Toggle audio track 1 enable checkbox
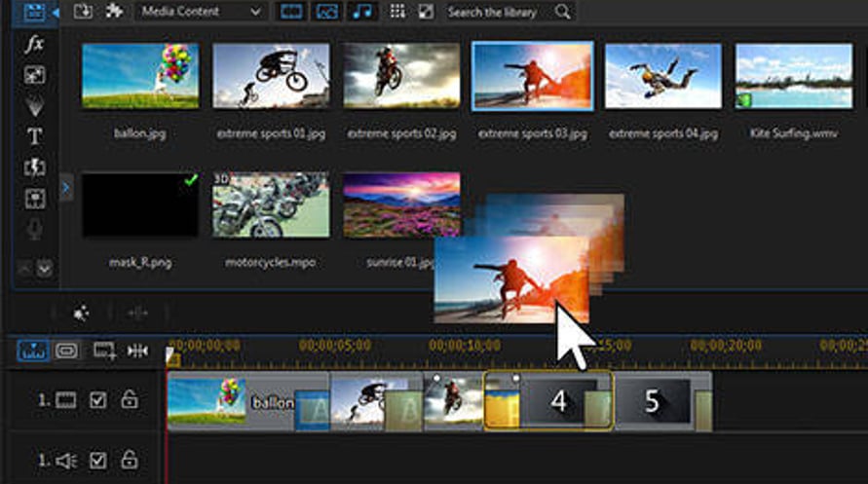This screenshot has height=484, width=868. point(98,461)
